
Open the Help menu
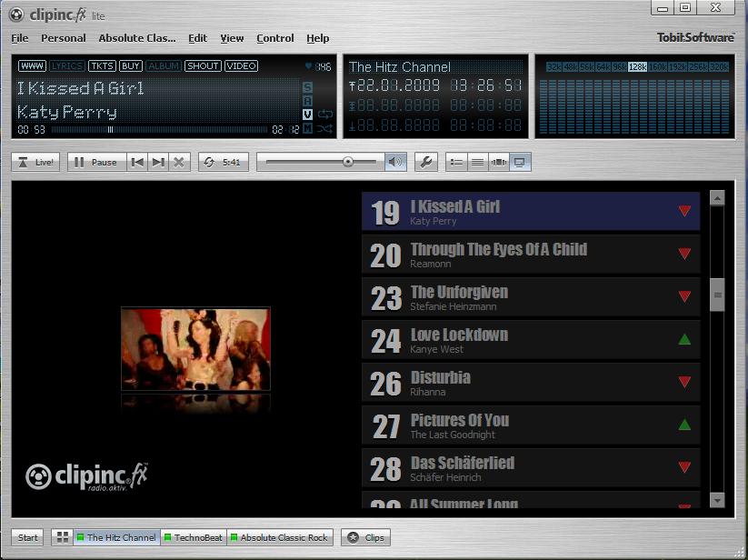(318, 38)
